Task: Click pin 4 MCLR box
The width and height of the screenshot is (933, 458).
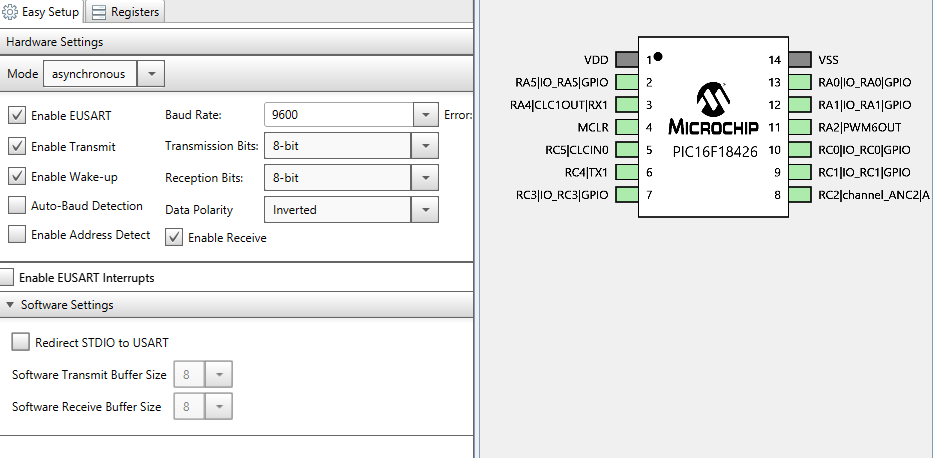Action: [x=626, y=127]
